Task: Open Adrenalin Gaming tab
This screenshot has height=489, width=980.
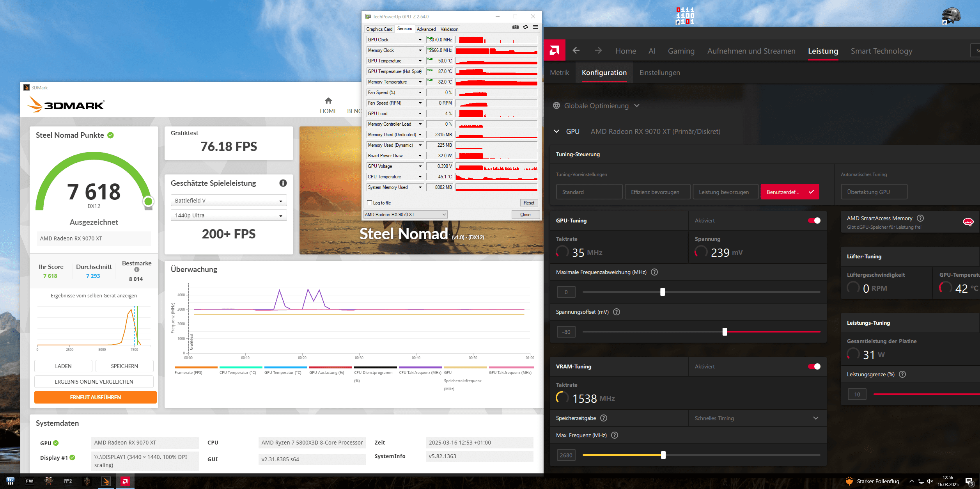Action: pos(681,51)
